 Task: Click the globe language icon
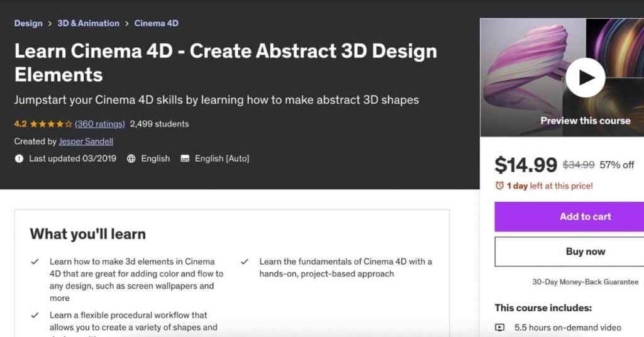[x=131, y=159]
